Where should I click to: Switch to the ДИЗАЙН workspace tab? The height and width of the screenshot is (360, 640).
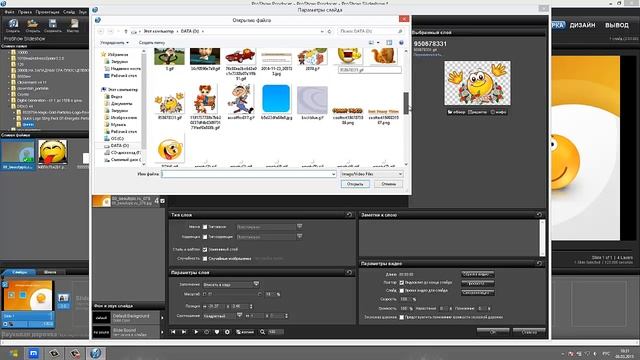click(582, 25)
